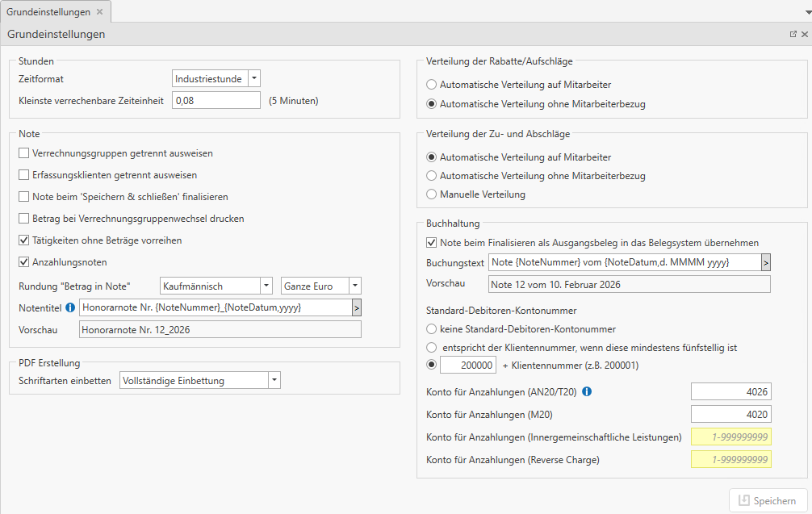Enable Verrechnungsgruppen getrennt ausweisen checkbox

(x=24, y=153)
